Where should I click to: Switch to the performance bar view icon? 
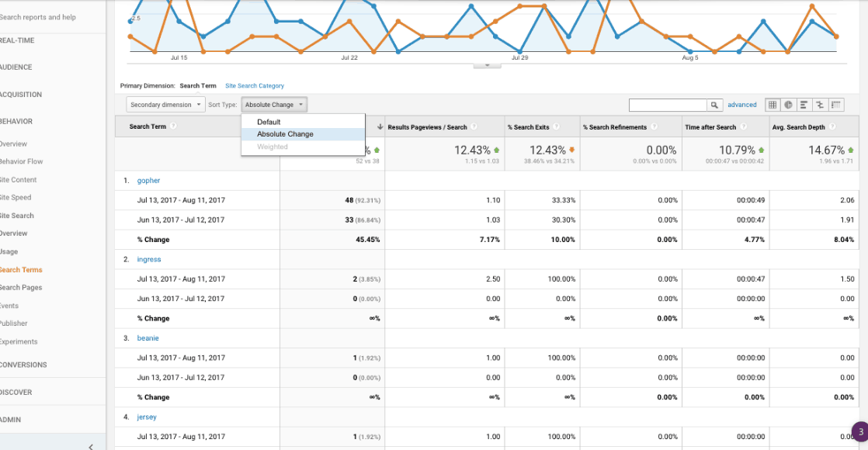[x=804, y=105]
